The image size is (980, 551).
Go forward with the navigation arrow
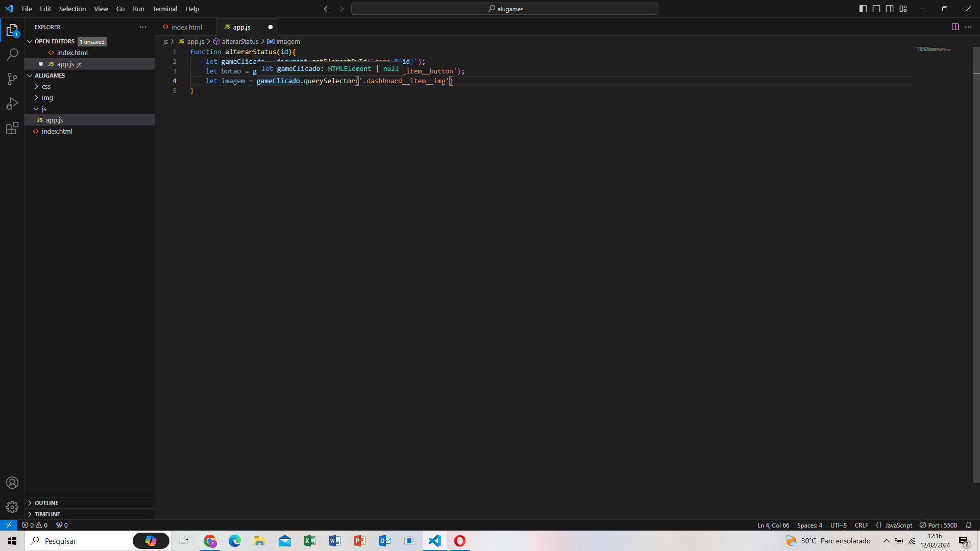(340, 9)
